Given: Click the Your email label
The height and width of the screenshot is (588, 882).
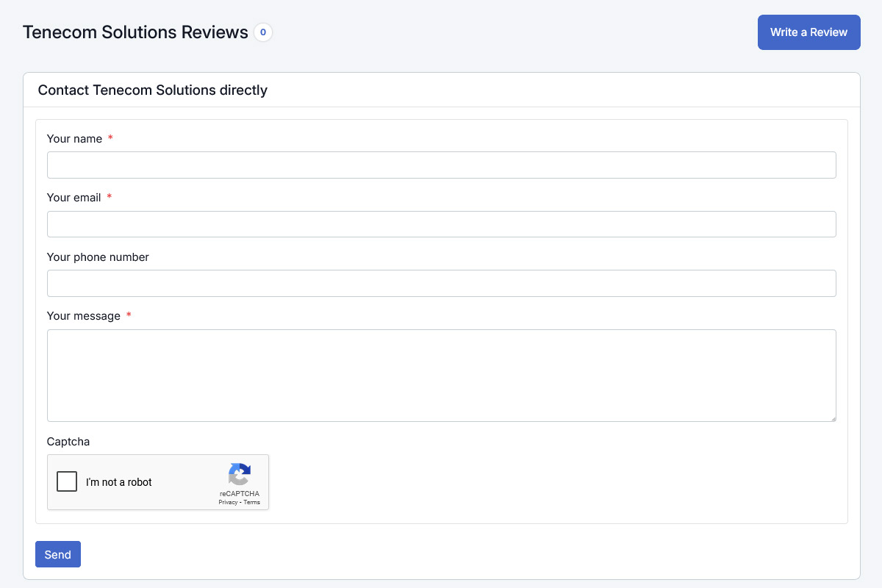Looking at the screenshot, I should pos(73,198).
